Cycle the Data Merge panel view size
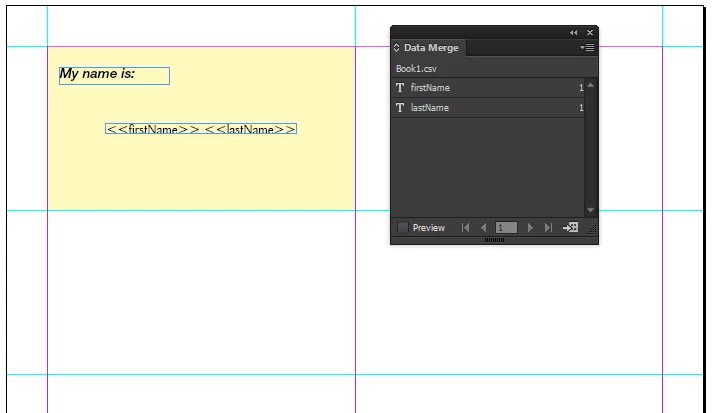This screenshot has height=413, width=712. [396, 47]
